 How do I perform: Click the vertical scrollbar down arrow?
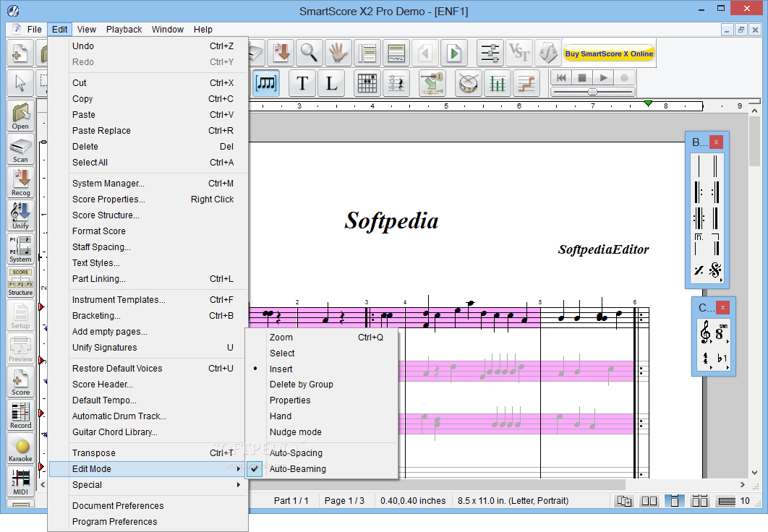[755, 472]
